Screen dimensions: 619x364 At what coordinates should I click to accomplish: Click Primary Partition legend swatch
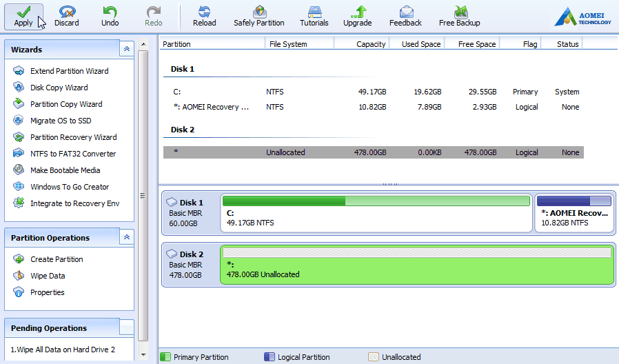click(165, 357)
